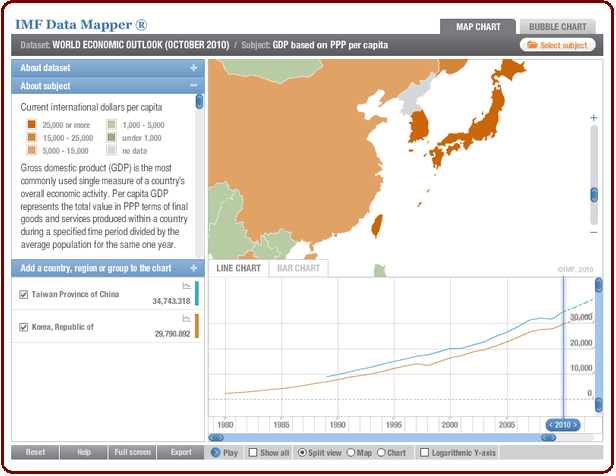Uncheck Taiwan Province of China checkbox
The height and width of the screenshot is (476, 616).
click(24, 294)
